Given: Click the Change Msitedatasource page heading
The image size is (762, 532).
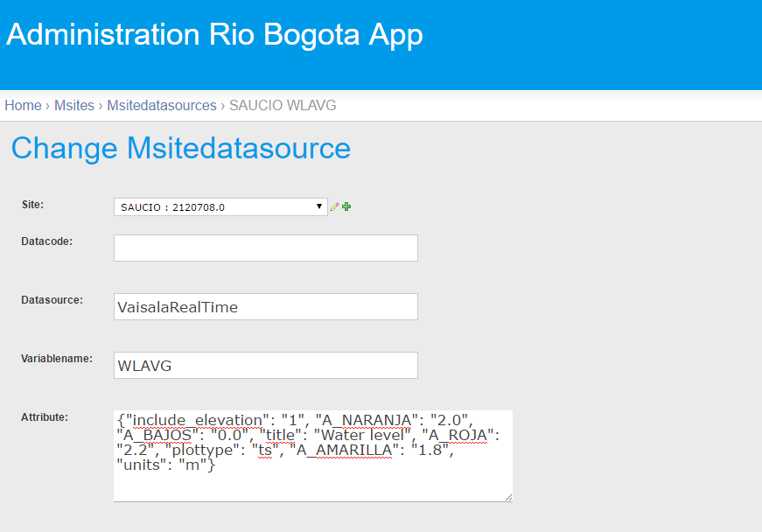Looking at the screenshot, I should pyautogui.click(x=181, y=148).
